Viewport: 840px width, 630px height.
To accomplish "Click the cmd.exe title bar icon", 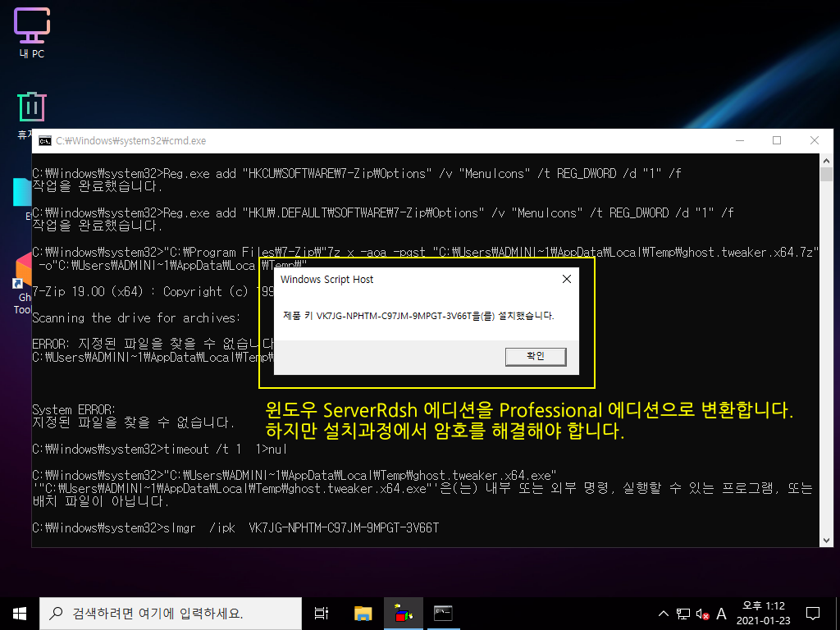I will click(45, 141).
